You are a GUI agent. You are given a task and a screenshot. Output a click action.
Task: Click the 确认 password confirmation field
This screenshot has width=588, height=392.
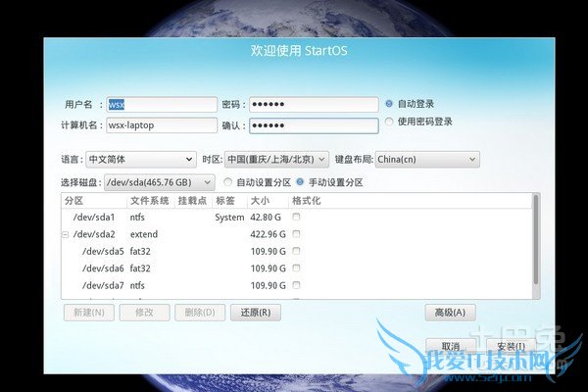coord(314,125)
